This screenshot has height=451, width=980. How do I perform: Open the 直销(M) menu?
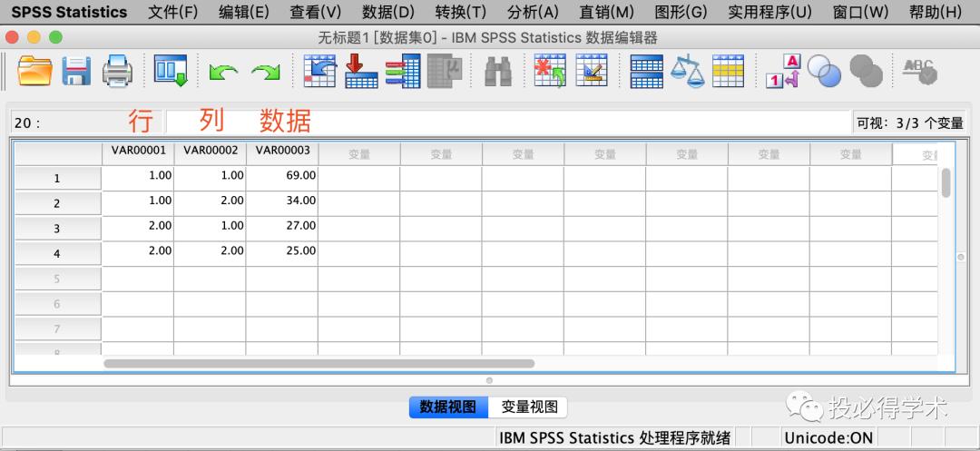coord(606,12)
